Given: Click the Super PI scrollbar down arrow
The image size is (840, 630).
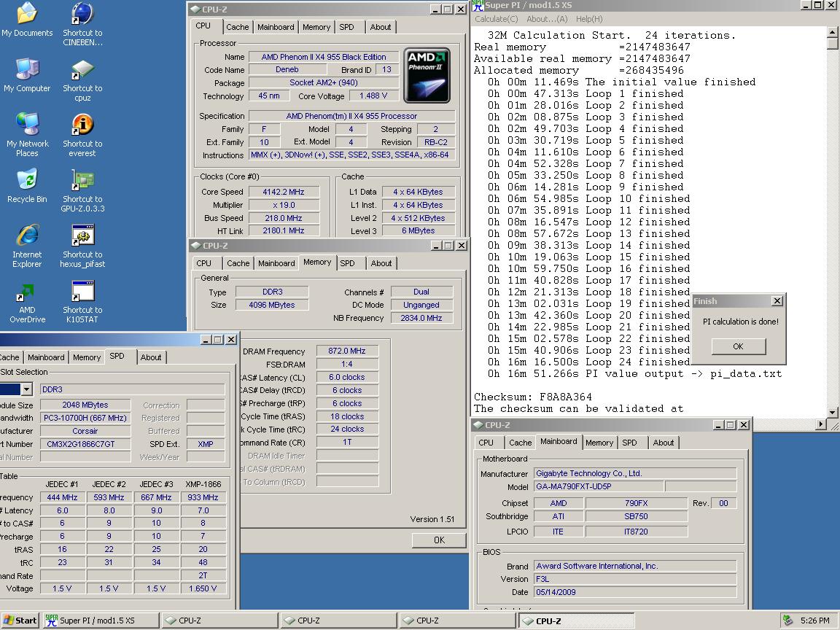Looking at the screenshot, I should coord(833,413).
